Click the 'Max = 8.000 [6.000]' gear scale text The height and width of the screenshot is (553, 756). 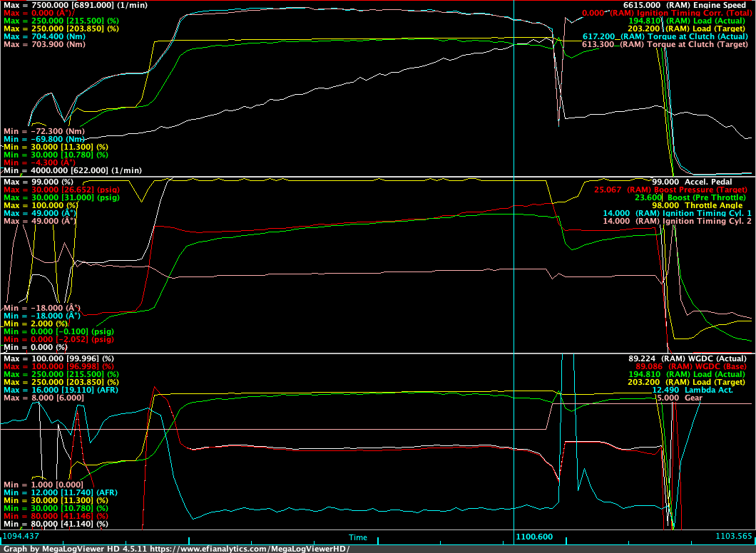[x=44, y=398]
